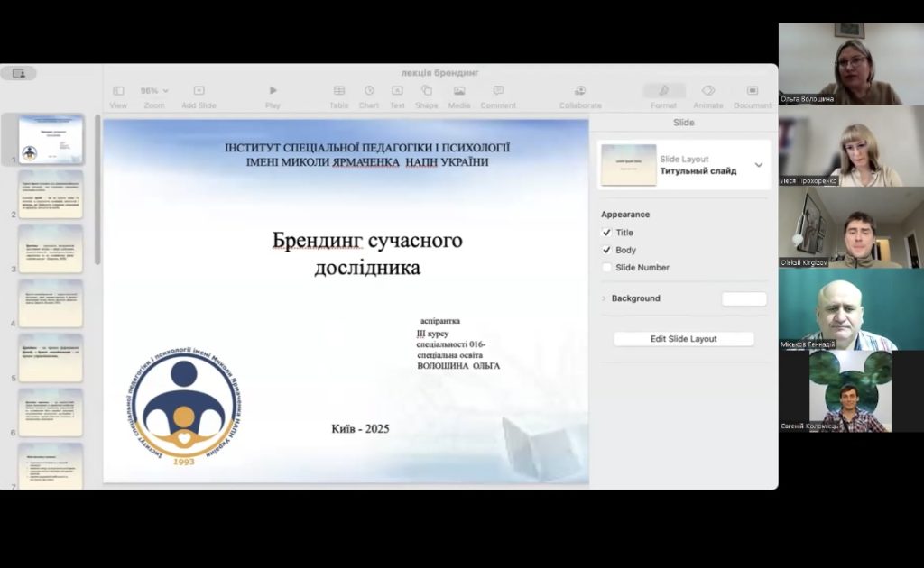This screenshot has width=924, height=568.
Task: Open the Table insert tool
Action: click(339, 91)
